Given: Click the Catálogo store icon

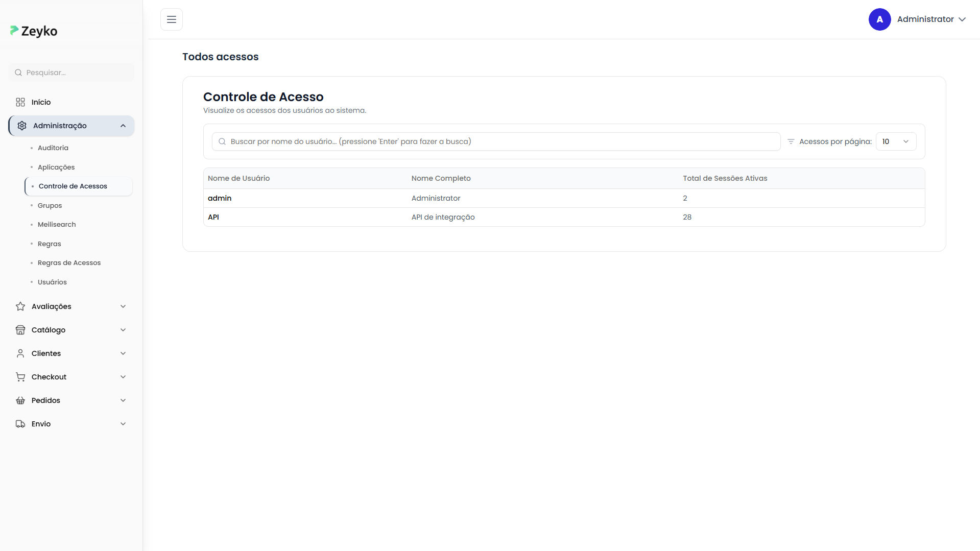Looking at the screenshot, I should [x=20, y=330].
